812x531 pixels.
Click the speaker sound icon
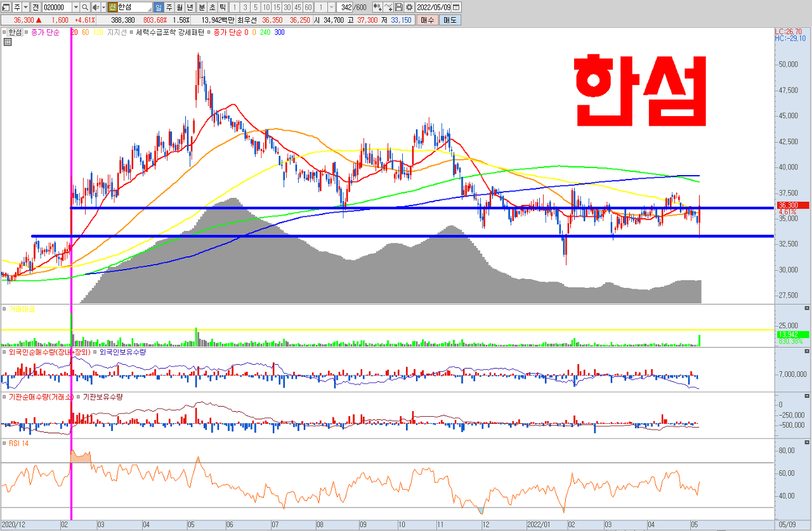click(95, 7)
